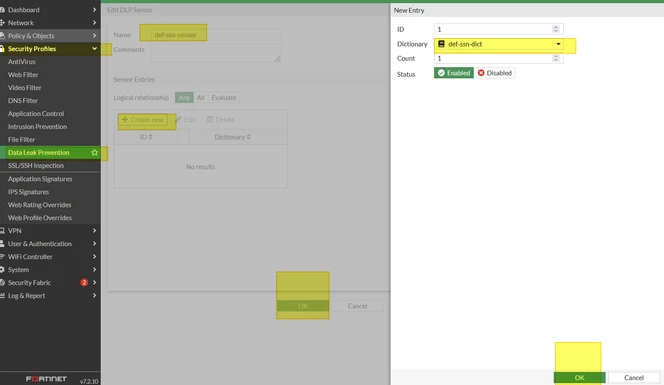Click the favorite star on Data Leak Prevention

pyautogui.click(x=94, y=152)
